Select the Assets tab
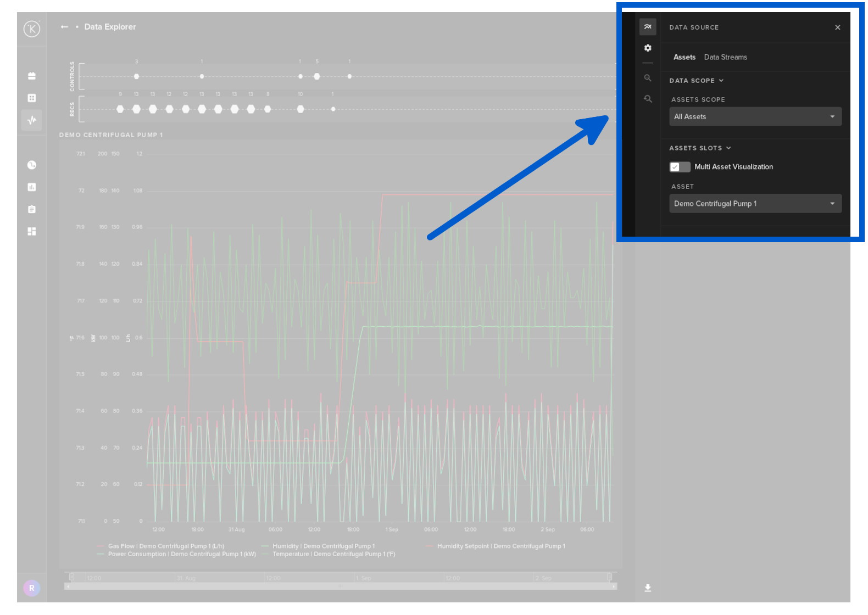868x615 pixels. click(684, 57)
